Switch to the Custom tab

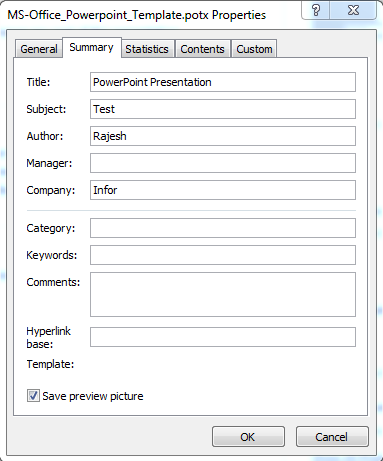(254, 49)
